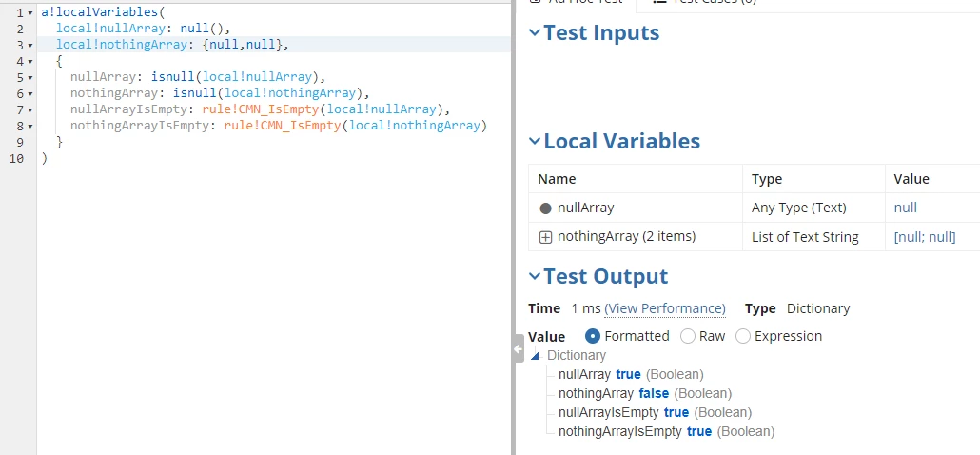Collapse the Test Inputs section

[535, 32]
